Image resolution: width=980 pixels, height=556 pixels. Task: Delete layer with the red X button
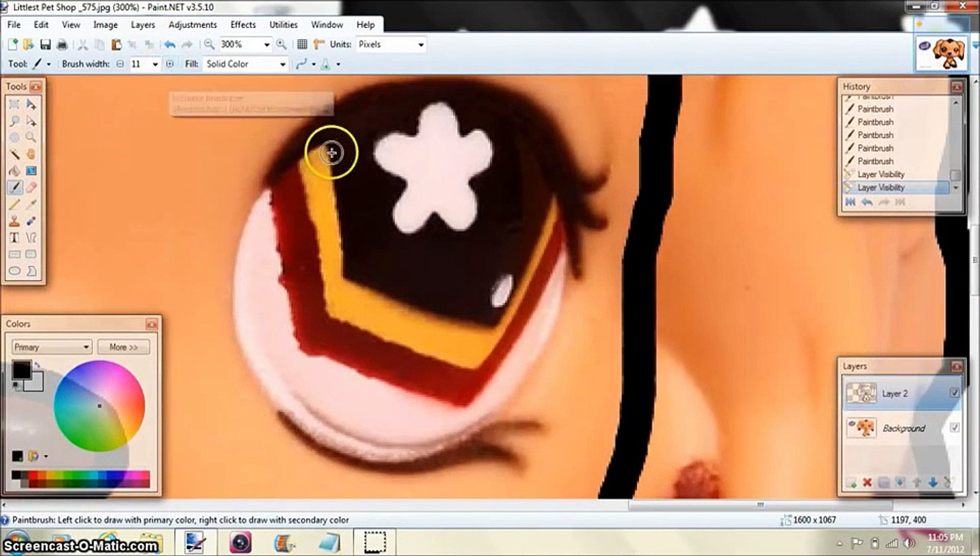click(x=867, y=482)
